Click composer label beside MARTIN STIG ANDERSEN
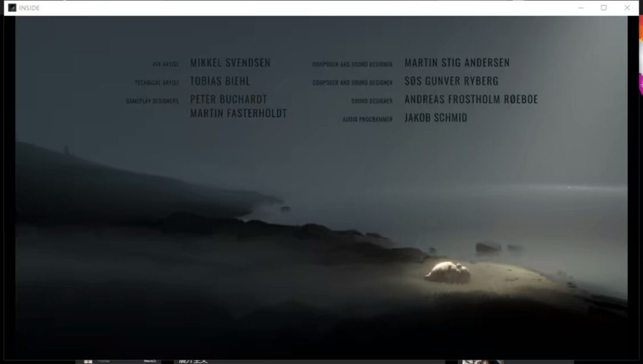The height and width of the screenshot is (364, 643). (352, 64)
